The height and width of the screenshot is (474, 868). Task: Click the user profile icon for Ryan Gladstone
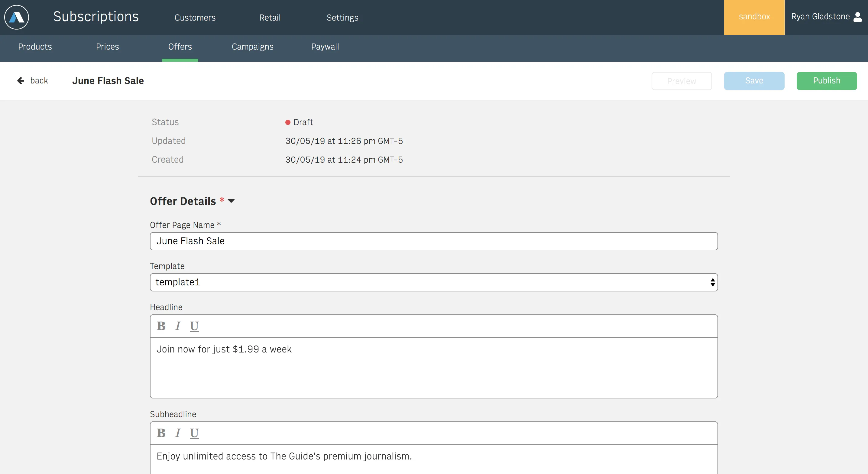click(859, 16)
